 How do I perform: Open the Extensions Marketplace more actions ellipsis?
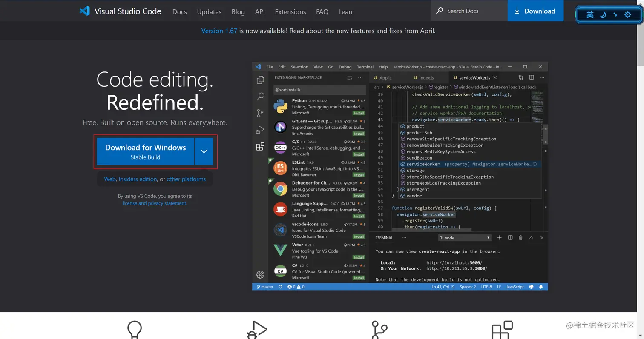pos(360,78)
